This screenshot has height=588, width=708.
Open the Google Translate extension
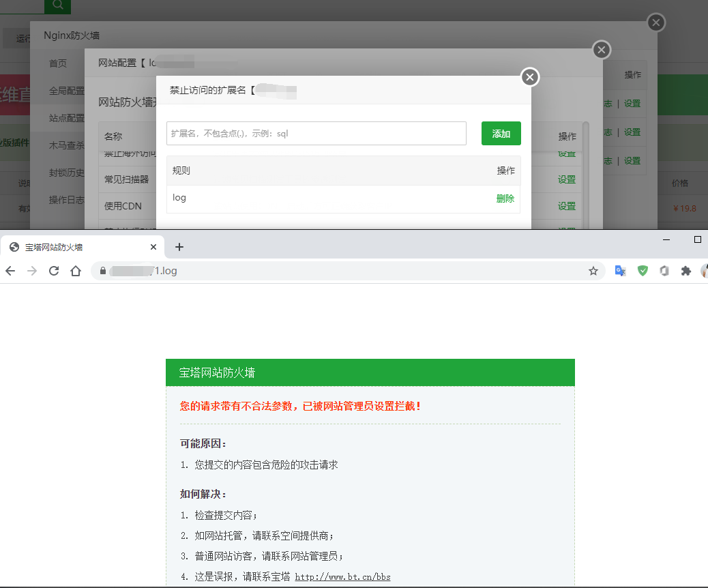(621, 271)
